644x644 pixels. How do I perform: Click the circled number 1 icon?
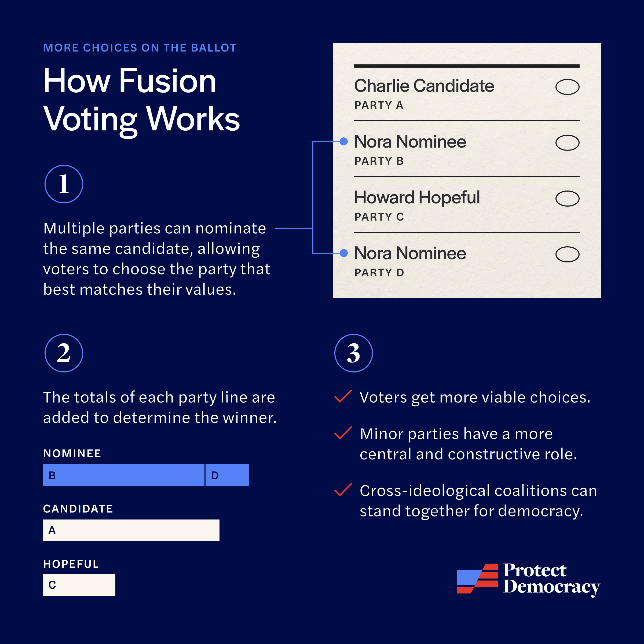click(x=64, y=184)
